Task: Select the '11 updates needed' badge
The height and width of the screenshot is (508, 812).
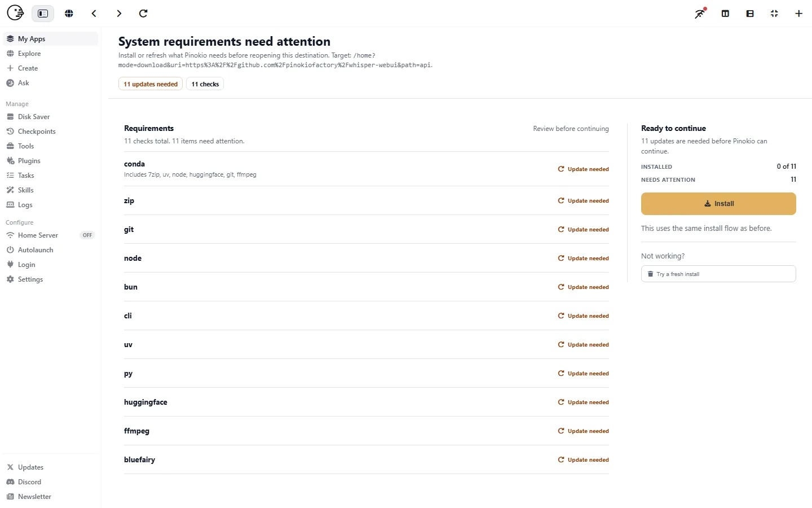Action: pos(151,84)
